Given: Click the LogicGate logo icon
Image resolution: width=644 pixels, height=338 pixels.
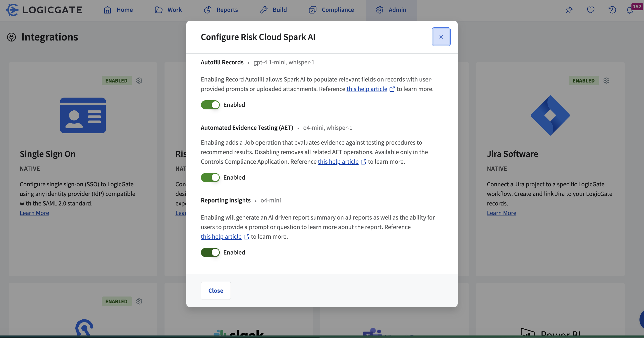Looking at the screenshot, I should tap(13, 10).
